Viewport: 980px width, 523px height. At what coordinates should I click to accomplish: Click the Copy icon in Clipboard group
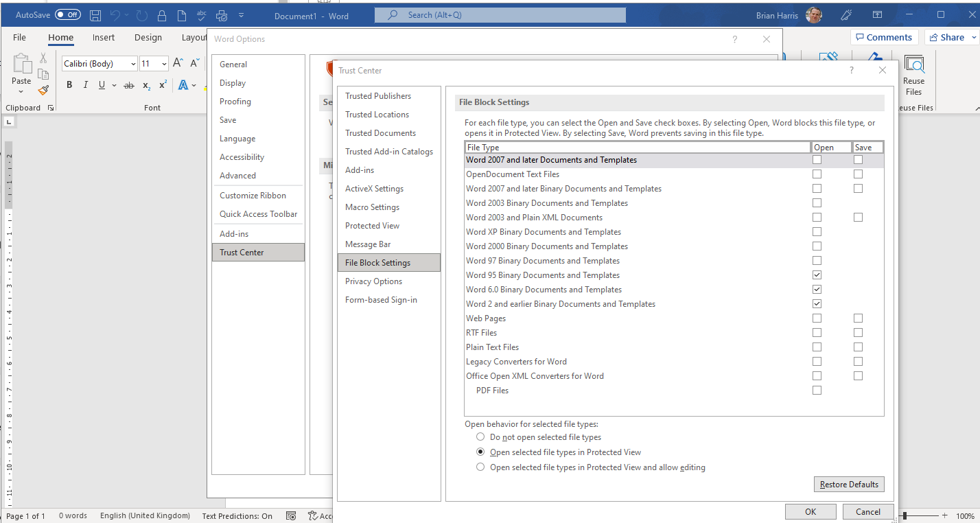pos(43,74)
